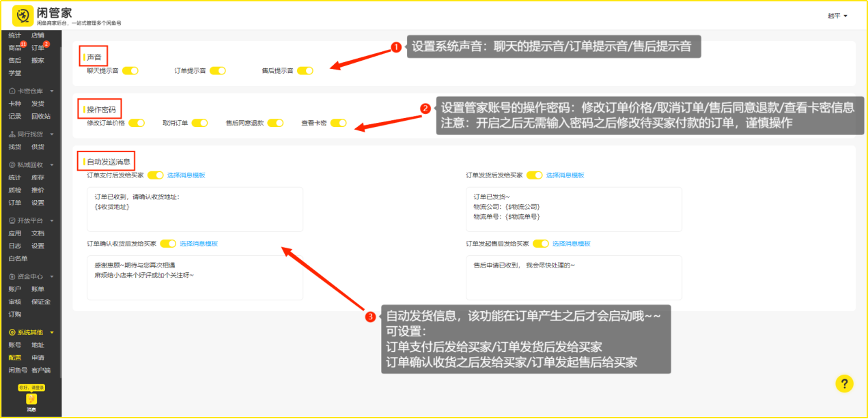The width and height of the screenshot is (868, 419).
Task: Click the 闲管家 logo icon
Action: coord(23,15)
